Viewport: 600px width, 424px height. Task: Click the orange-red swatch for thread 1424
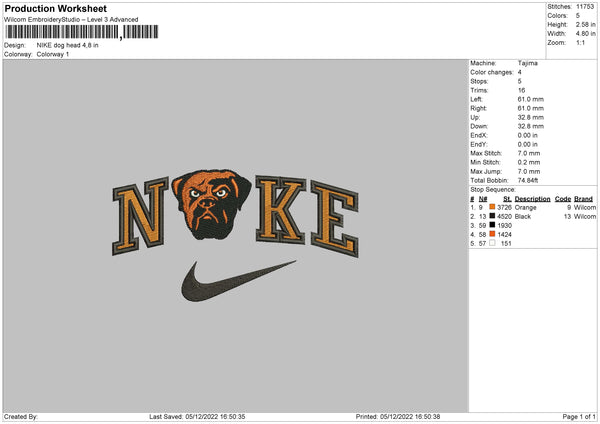(492, 234)
